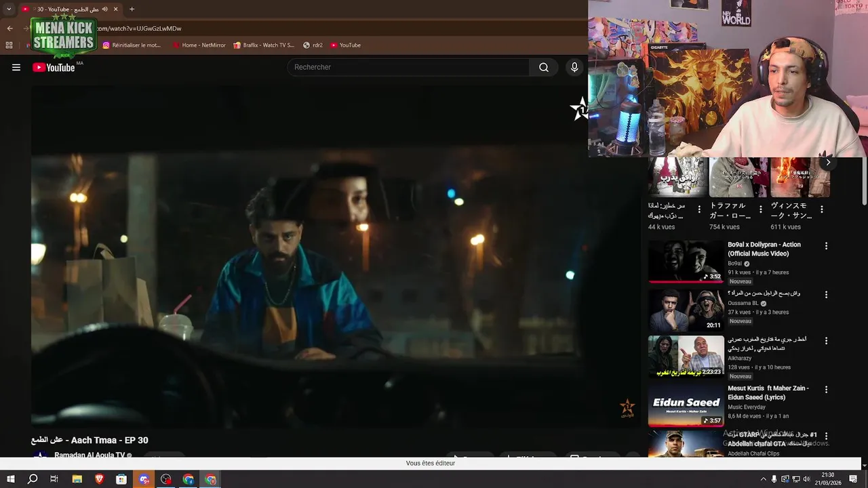Click the Alkharazy channel name

click(738, 358)
